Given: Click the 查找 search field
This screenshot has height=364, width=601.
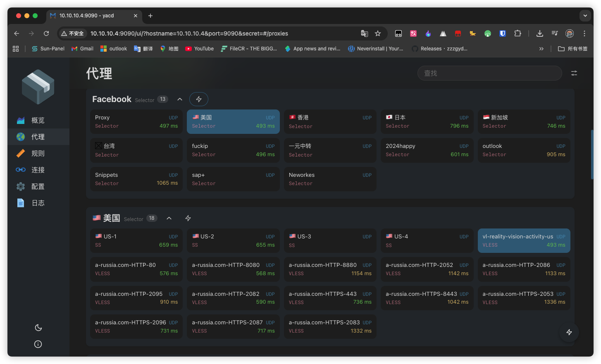Looking at the screenshot, I should (490, 73).
